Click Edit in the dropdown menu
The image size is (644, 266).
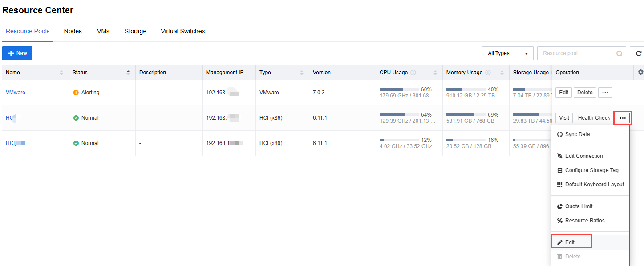(590, 242)
